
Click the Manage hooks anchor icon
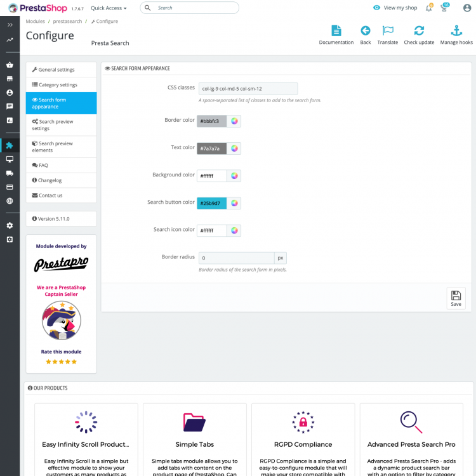(456, 30)
